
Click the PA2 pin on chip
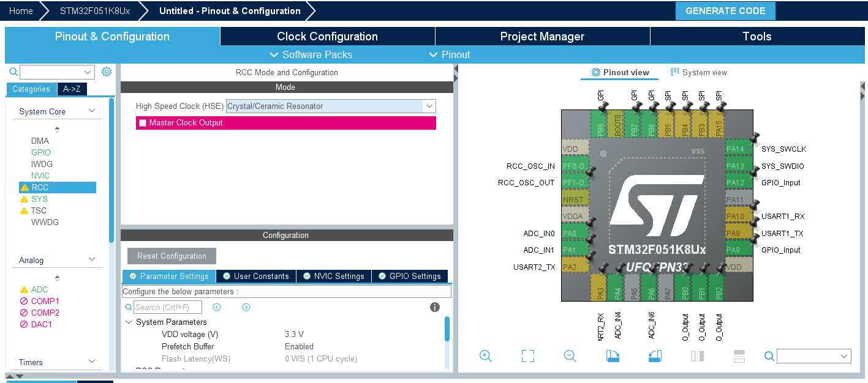(575, 267)
